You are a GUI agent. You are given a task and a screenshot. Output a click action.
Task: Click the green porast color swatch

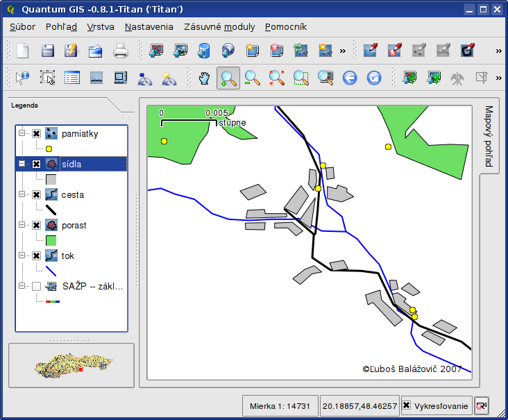pos(51,240)
